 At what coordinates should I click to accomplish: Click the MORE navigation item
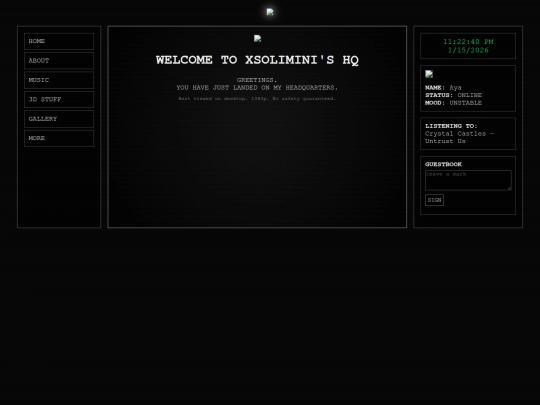59,138
